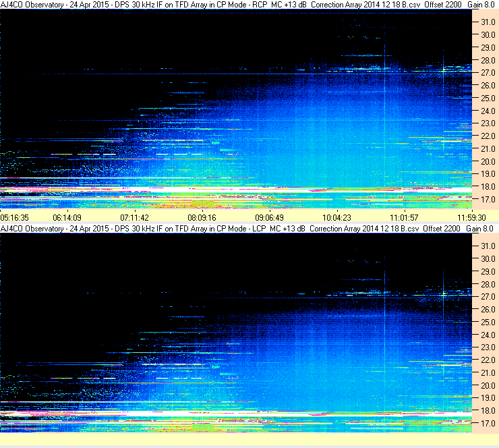The height and width of the screenshot is (448, 499).
Task: Click 30.0 frequency label in RCP plot
Action: [x=488, y=35]
